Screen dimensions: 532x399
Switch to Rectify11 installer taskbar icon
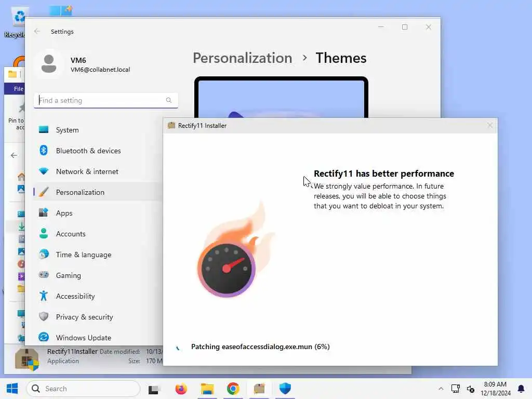point(259,389)
